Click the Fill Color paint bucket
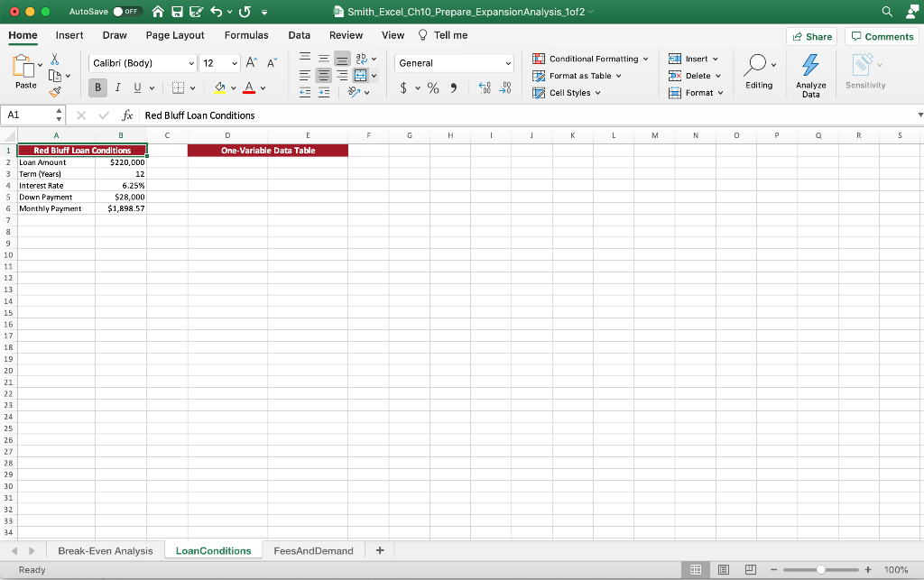 pos(220,87)
